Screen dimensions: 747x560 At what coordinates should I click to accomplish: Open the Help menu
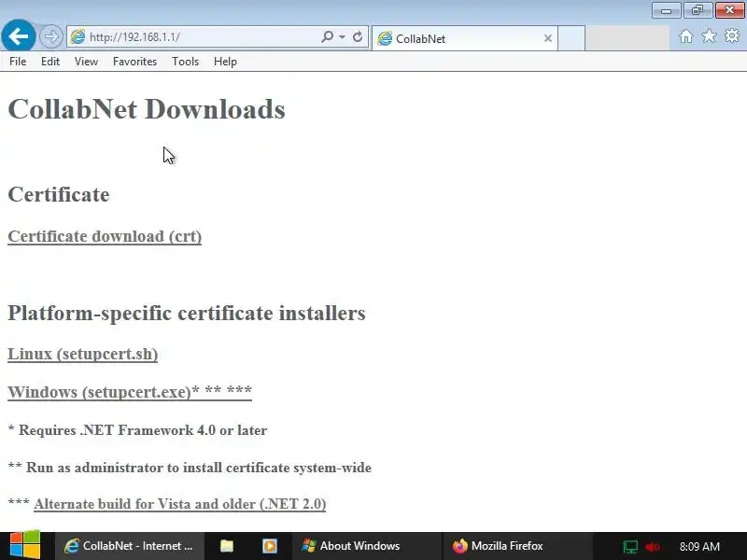225,62
